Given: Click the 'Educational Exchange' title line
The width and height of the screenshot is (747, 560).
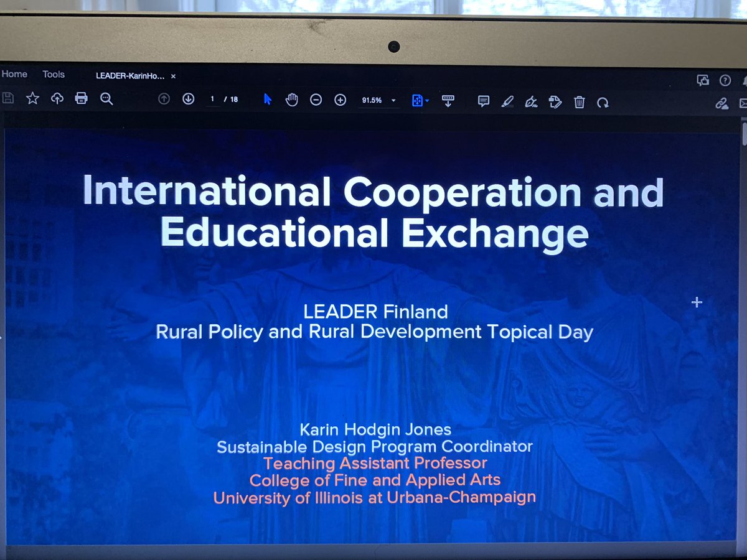Looking at the screenshot, I should pyautogui.click(x=374, y=233).
